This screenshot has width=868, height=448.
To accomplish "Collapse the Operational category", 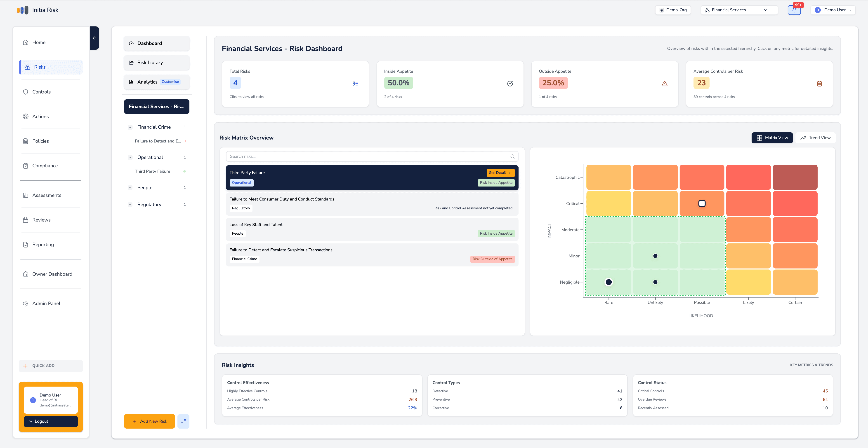I will (x=130, y=158).
